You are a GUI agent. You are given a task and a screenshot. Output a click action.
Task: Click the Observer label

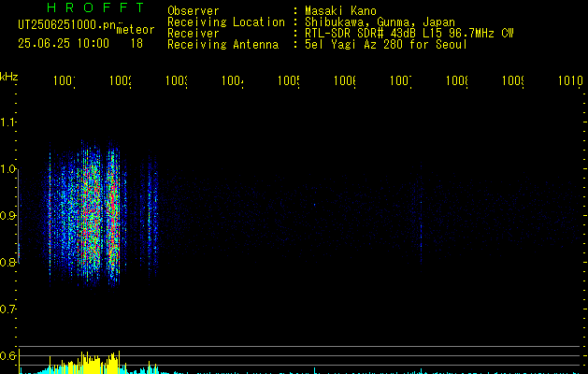[x=194, y=11]
